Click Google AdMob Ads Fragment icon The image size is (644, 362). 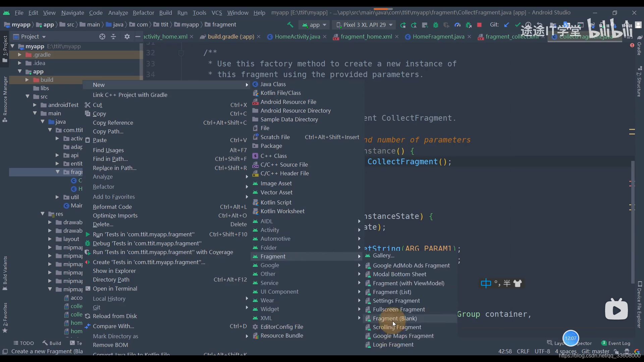368,265
